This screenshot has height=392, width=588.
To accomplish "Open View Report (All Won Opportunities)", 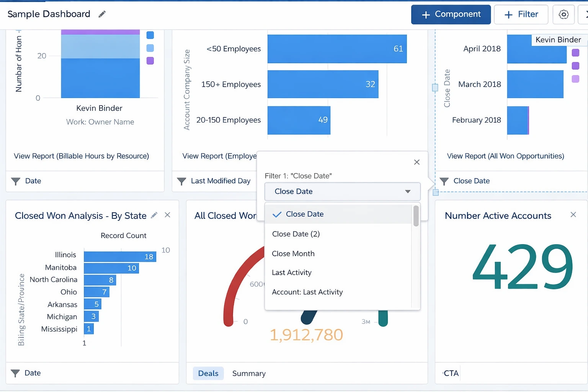I will (x=505, y=156).
